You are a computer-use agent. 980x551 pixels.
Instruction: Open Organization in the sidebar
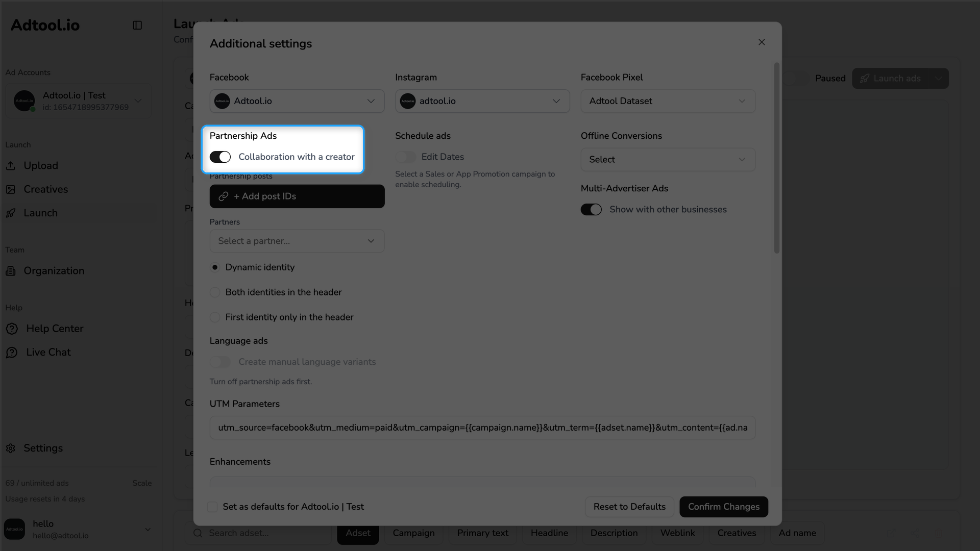pyautogui.click(x=54, y=271)
